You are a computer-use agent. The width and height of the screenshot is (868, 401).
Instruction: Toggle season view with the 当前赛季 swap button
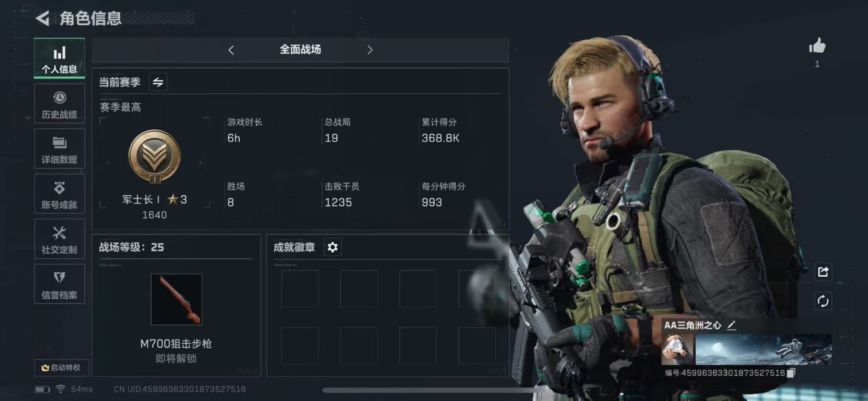click(158, 82)
